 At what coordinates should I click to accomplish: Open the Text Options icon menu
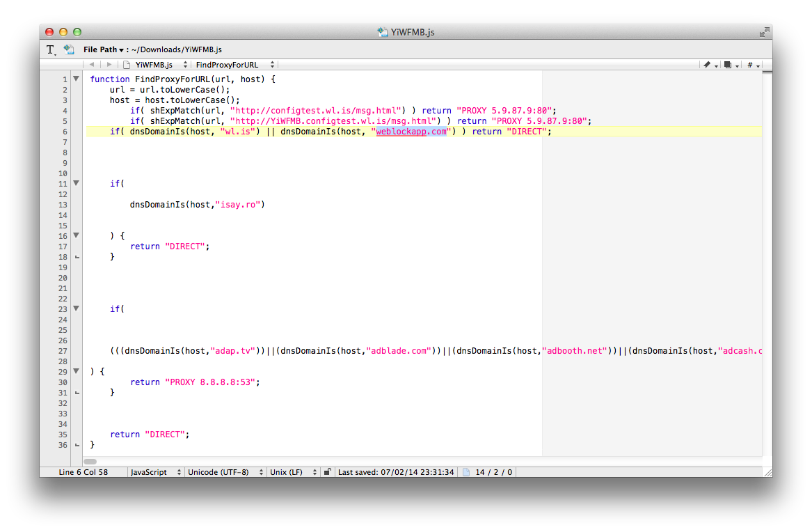(x=51, y=49)
